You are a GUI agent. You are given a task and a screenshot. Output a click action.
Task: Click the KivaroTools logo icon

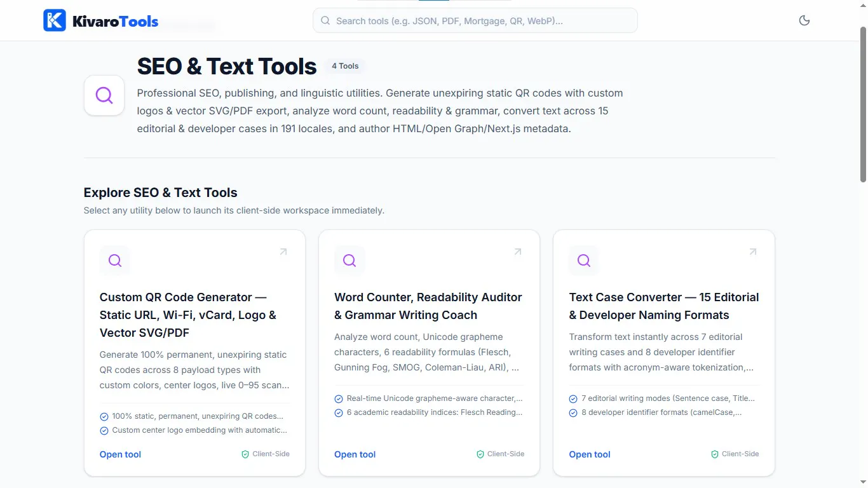(x=55, y=20)
